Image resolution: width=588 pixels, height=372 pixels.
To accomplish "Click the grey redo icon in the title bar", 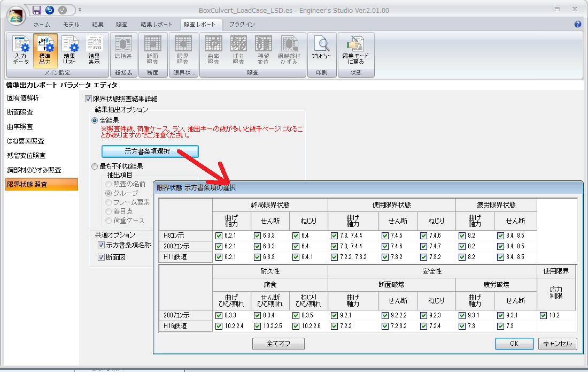I will click(x=63, y=10).
